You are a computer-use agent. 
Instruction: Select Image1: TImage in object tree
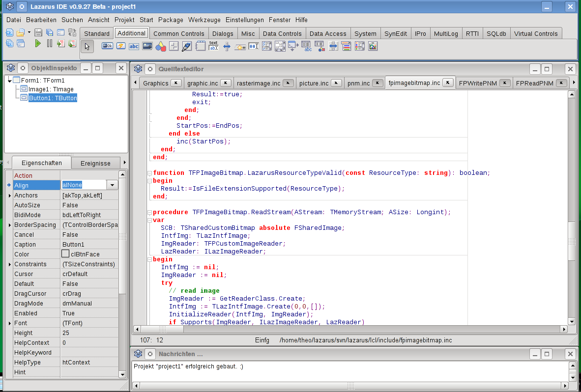point(51,89)
